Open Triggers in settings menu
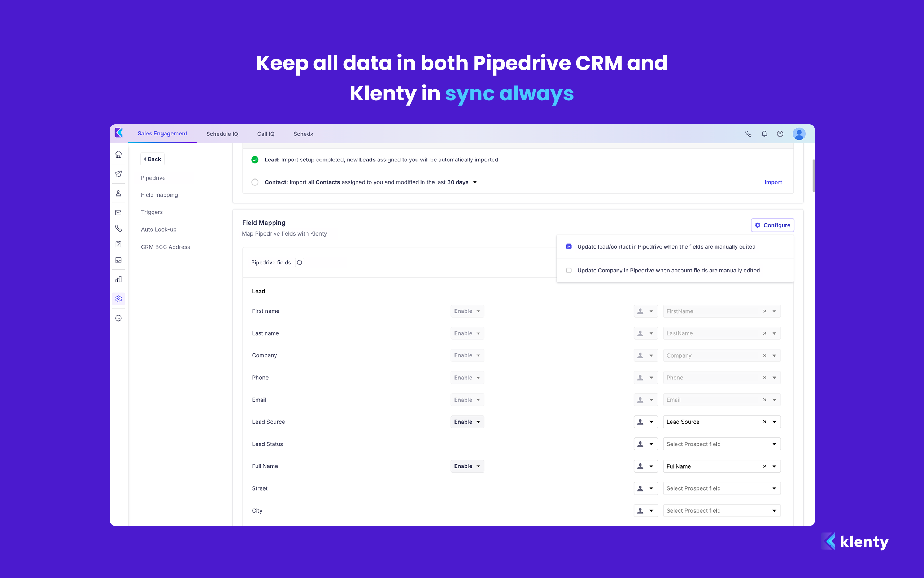The image size is (924, 578). point(152,212)
